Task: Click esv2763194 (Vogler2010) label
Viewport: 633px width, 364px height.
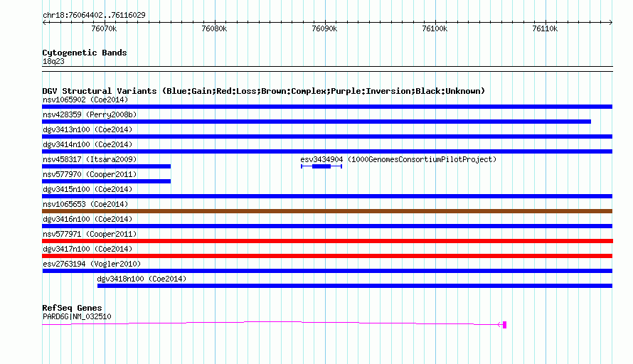Action: (x=92, y=264)
